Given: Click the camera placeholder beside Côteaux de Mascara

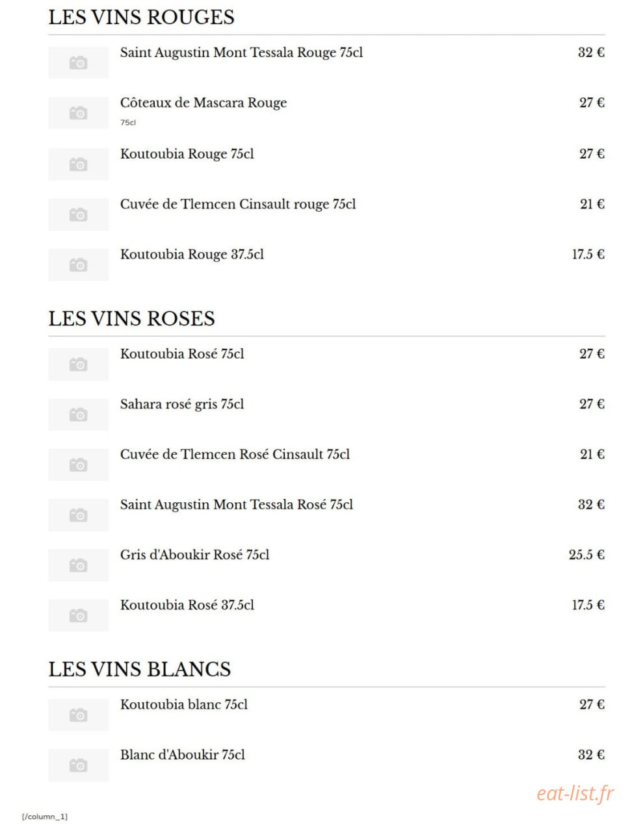Looking at the screenshot, I should [78, 113].
